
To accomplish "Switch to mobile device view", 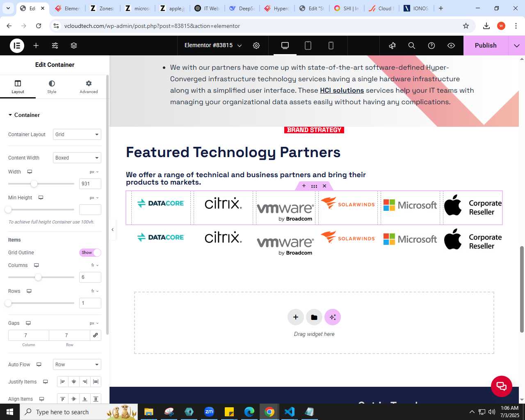I will pos(331,46).
